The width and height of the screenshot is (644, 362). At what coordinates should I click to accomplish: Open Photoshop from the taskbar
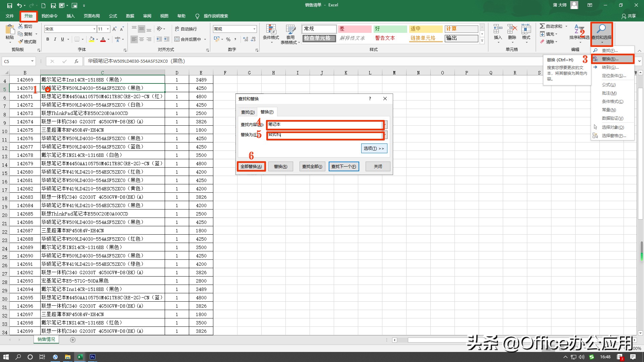click(93, 357)
